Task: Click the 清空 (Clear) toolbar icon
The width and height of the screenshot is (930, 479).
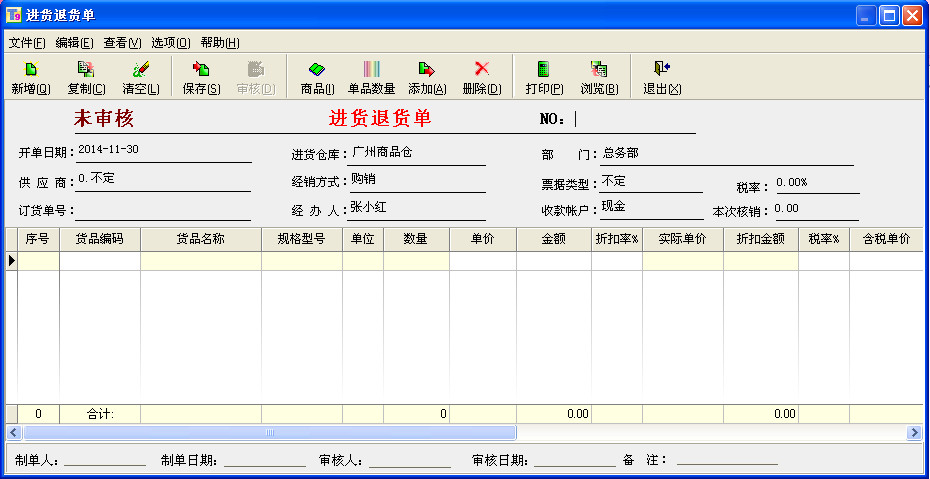Action: pyautogui.click(x=141, y=69)
